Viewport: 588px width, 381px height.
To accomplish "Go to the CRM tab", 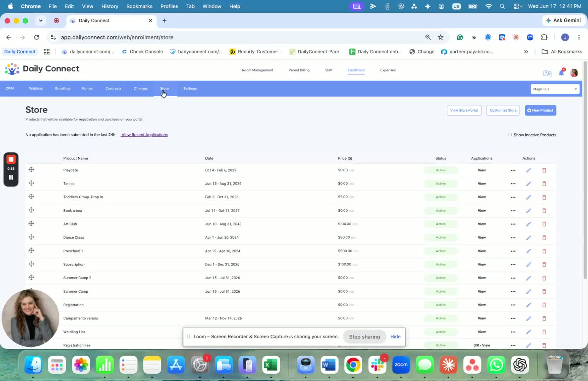I will tap(10, 88).
